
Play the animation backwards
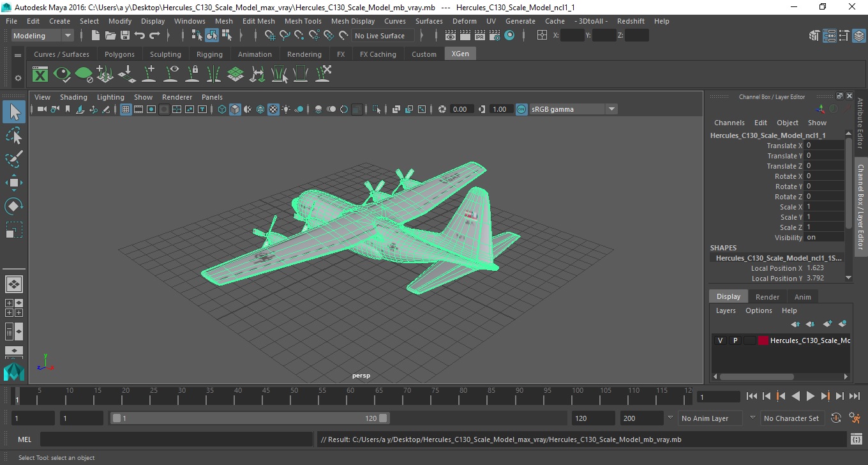(x=795, y=397)
